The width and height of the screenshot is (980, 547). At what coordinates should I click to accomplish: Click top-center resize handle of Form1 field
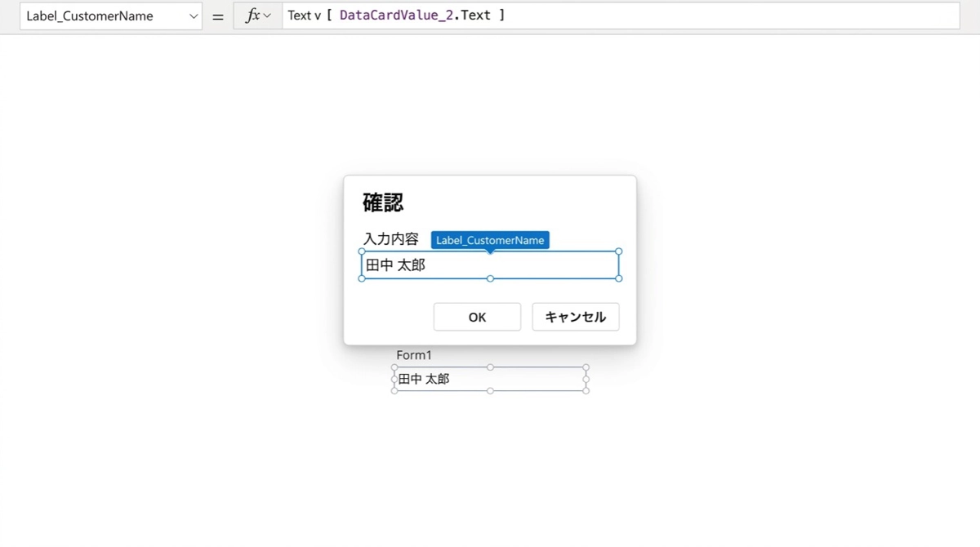click(490, 367)
